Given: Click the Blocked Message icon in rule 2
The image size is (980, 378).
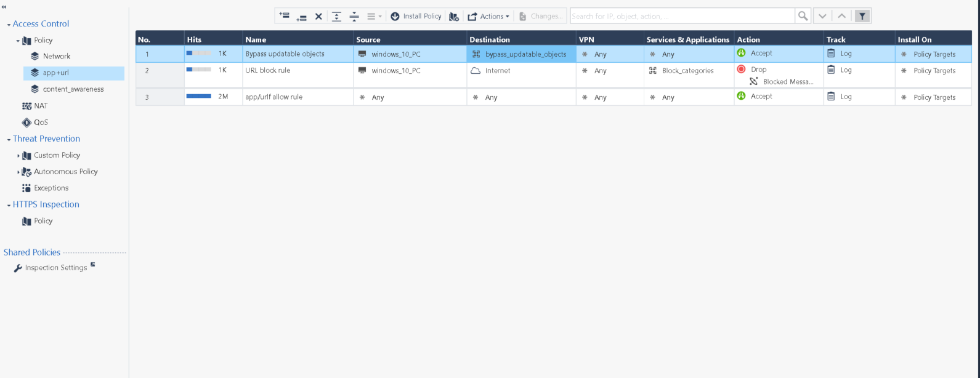Looking at the screenshot, I should click(x=754, y=81).
